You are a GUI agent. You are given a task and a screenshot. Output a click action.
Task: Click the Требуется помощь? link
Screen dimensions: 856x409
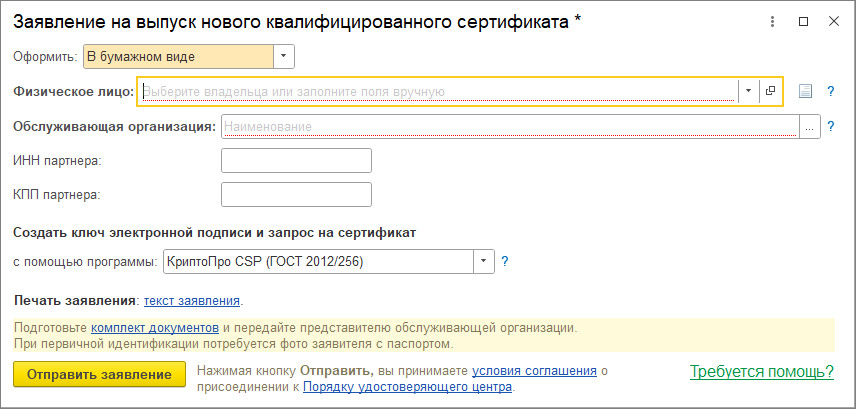(761, 372)
